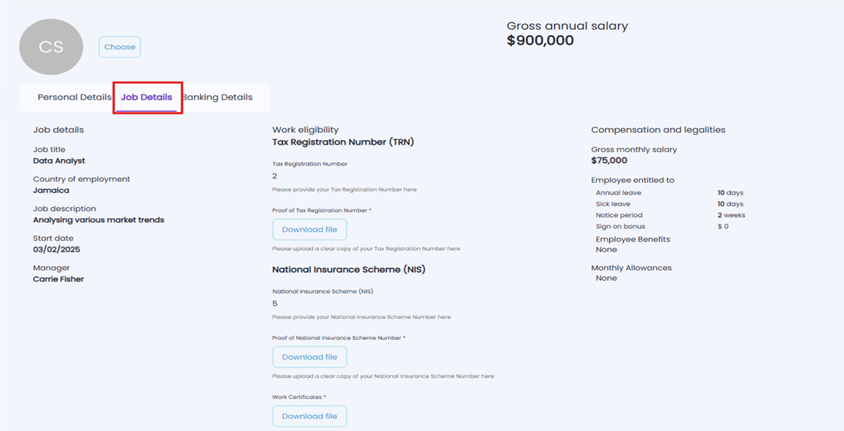The image size is (844, 431).
Task: Download the Tax Registration Number proof file
Action: [309, 229]
